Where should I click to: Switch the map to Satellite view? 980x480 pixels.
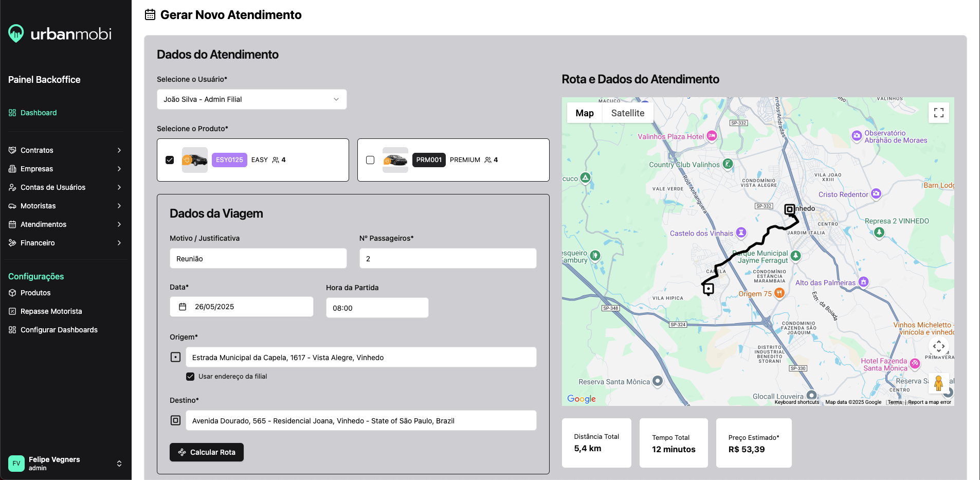(x=627, y=113)
